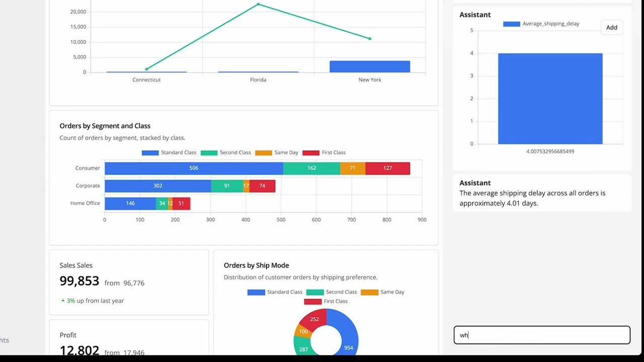644x362 pixels.
Task: Click the Profit card heading
Action: pos(68,335)
